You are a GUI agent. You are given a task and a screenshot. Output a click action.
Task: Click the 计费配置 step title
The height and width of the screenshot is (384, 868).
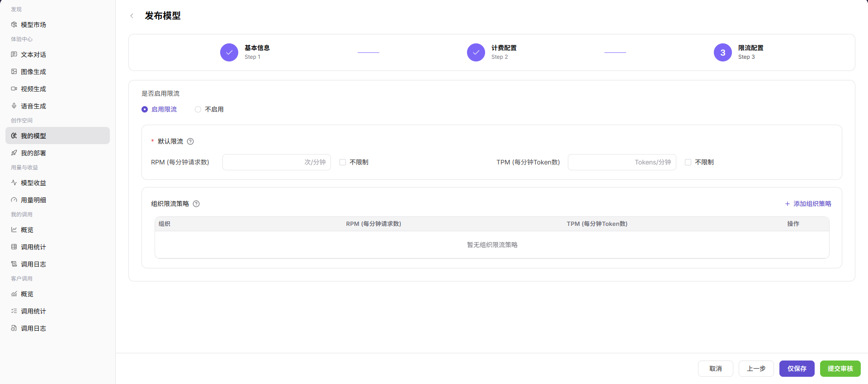tap(504, 48)
